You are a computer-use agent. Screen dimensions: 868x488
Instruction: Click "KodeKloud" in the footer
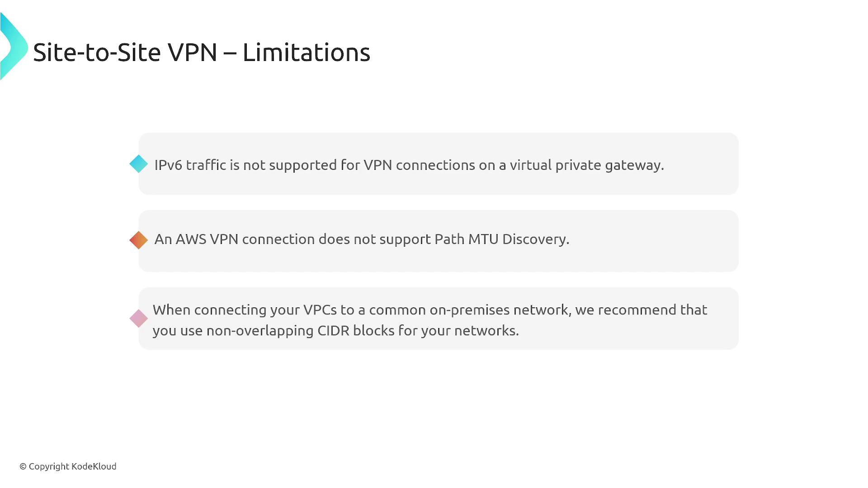94,466
